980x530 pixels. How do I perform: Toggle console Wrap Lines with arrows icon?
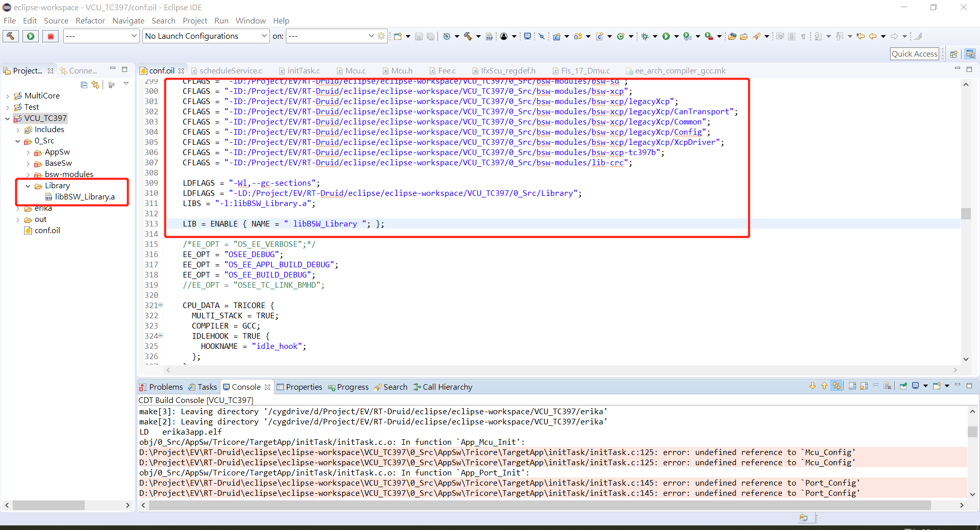coord(836,386)
